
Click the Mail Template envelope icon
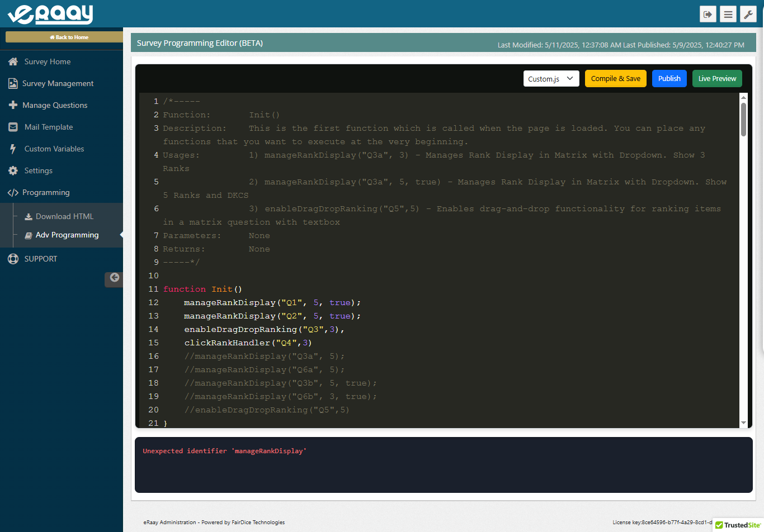coord(13,127)
